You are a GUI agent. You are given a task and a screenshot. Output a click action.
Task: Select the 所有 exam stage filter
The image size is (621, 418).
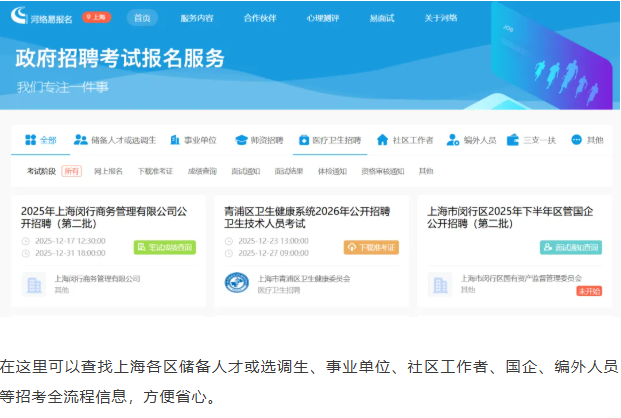click(x=72, y=171)
